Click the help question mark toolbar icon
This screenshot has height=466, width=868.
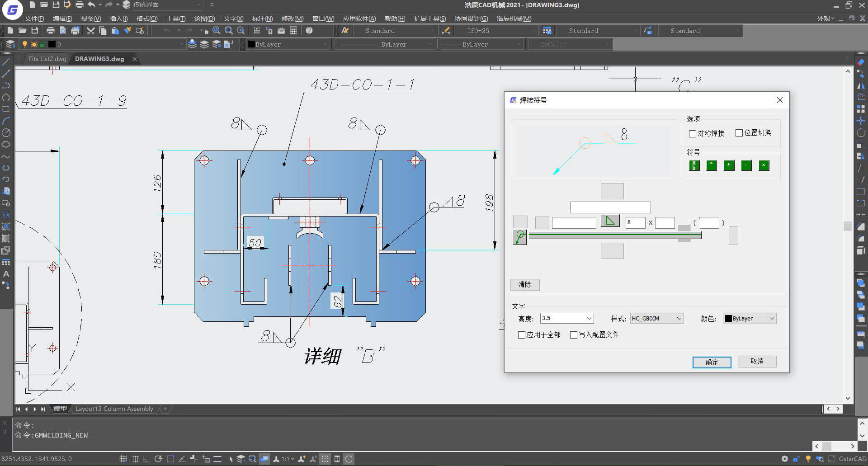[x=309, y=31]
